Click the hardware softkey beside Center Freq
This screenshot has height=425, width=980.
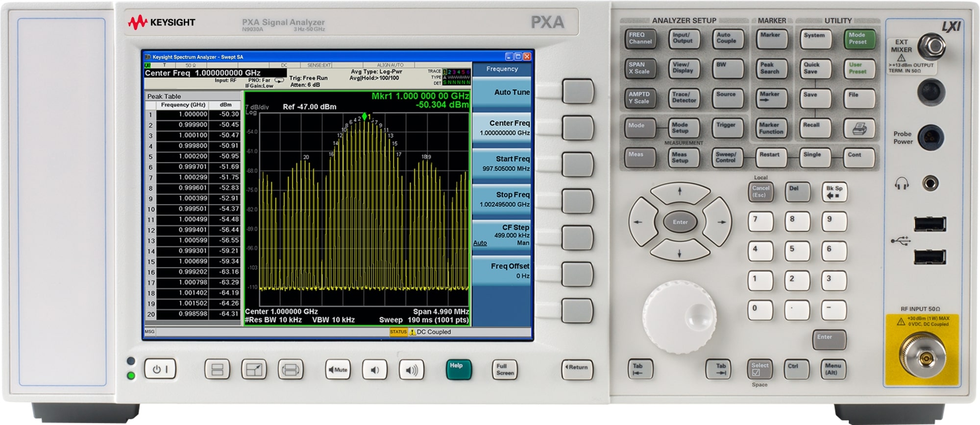[x=578, y=128]
